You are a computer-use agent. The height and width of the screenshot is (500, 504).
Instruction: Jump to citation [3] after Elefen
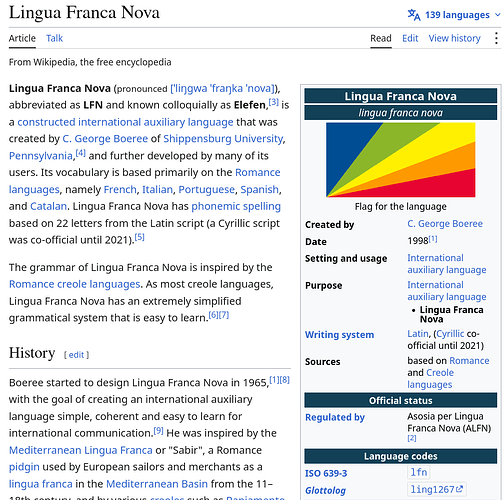coord(274,102)
